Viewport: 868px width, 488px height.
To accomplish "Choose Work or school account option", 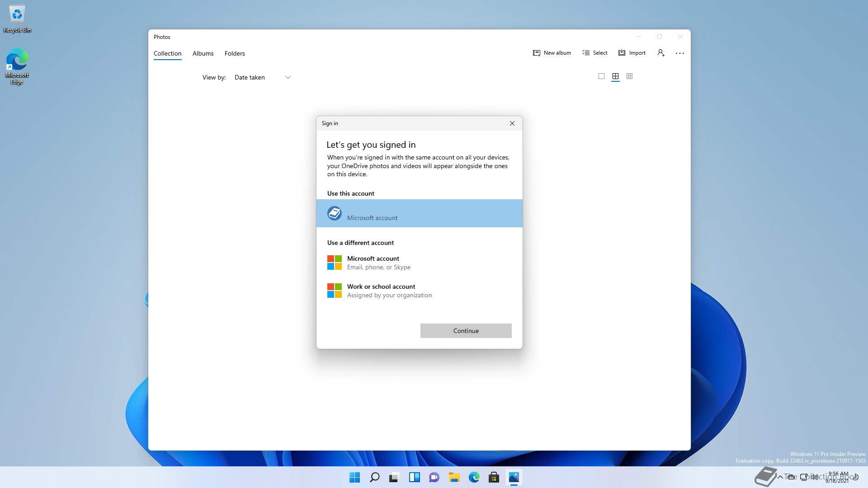I will point(420,291).
